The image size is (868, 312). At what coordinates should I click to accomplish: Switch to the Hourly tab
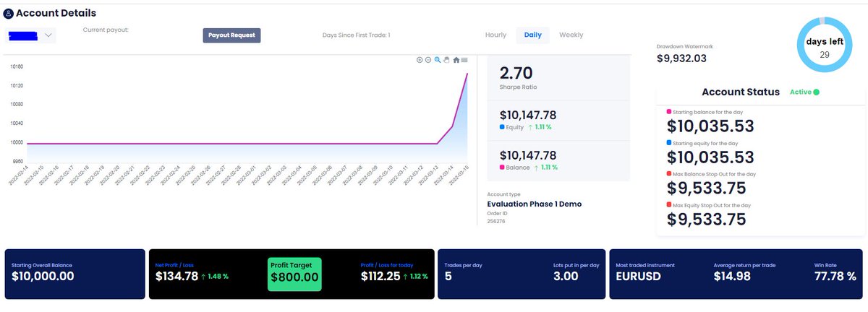pyautogui.click(x=495, y=35)
